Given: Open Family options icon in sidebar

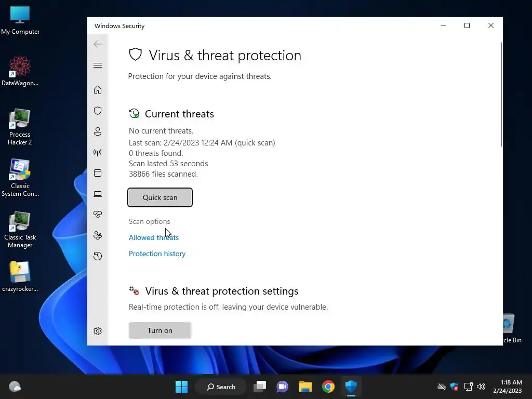Looking at the screenshot, I should pos(98,235).
